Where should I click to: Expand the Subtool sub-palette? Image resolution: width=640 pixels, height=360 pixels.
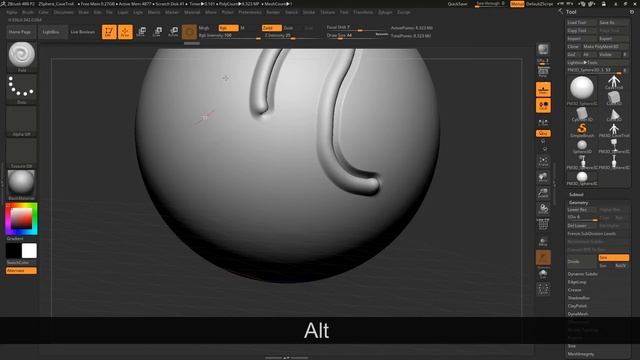point(576,194)
